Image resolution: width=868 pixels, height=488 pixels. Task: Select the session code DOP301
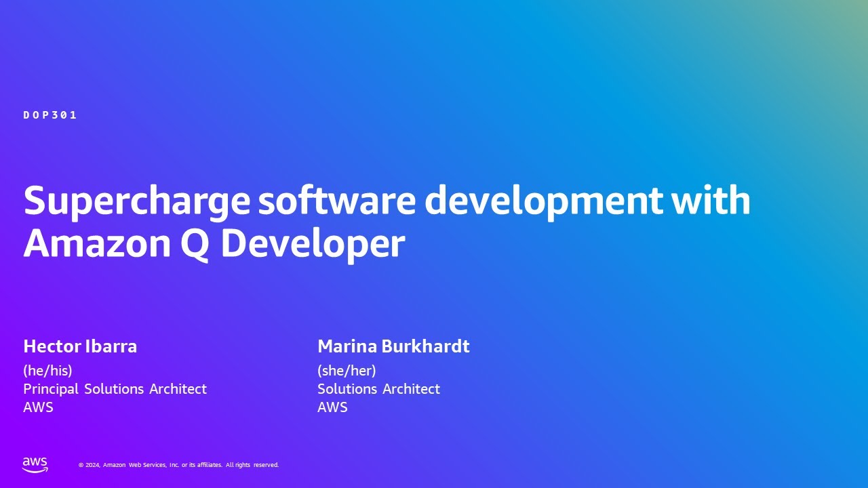coord(50,115)
